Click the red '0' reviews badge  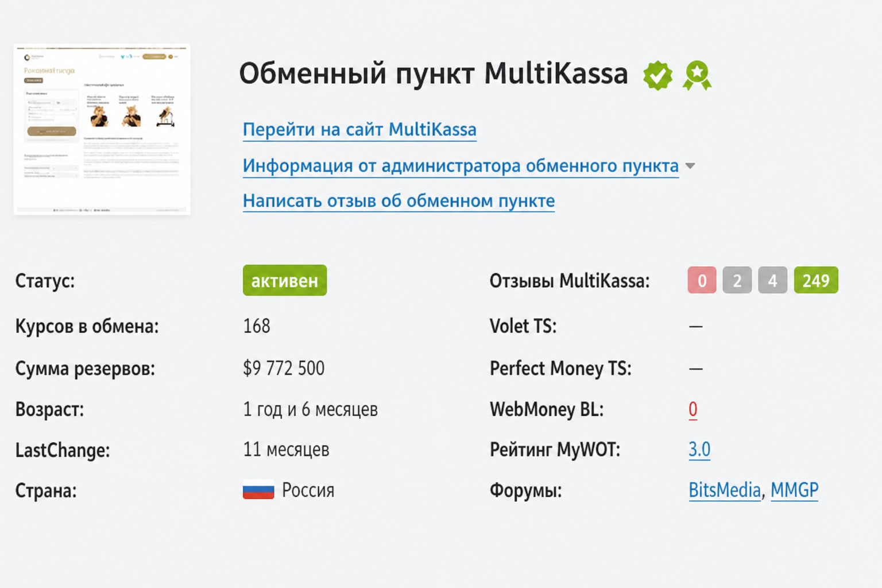702,280
